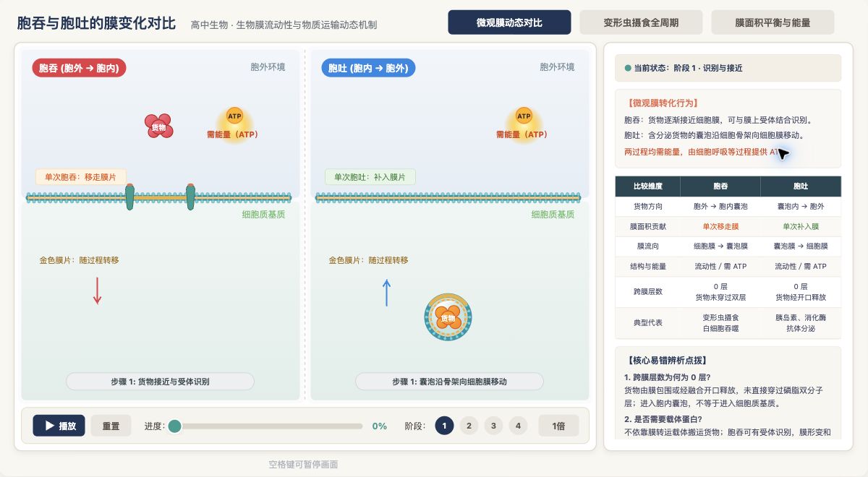The image size is (868, 477).
Task: Click the 囊泡膜 → 细胞膜 table cell
Action: click(x=801, y=246)
